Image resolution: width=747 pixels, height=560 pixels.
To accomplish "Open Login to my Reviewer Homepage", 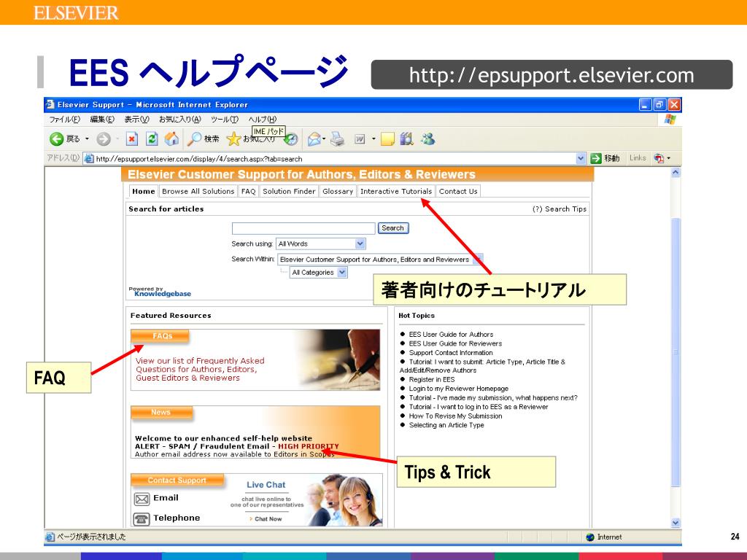I will click(x=458, y=389).
